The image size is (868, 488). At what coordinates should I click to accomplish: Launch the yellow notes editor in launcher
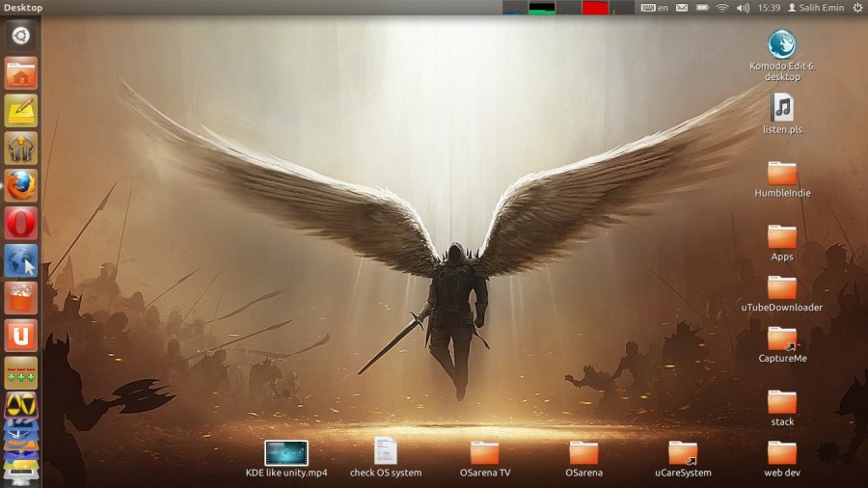pos(21,110)
